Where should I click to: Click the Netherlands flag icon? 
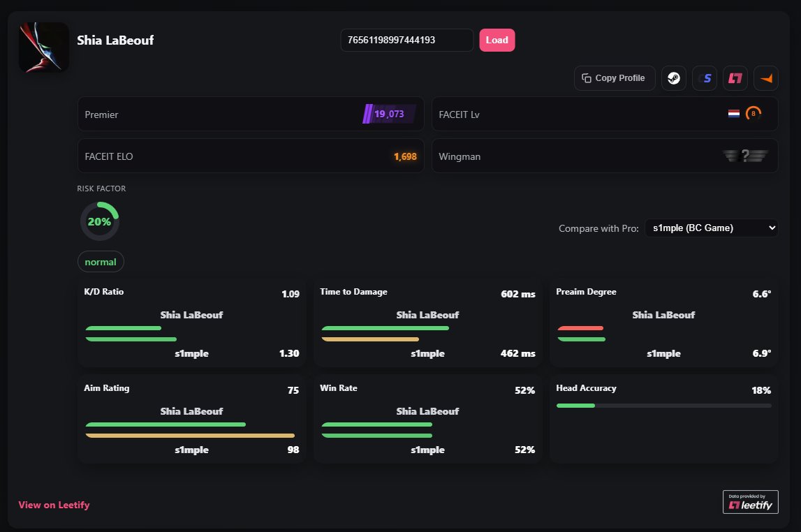tap(733, 114)
